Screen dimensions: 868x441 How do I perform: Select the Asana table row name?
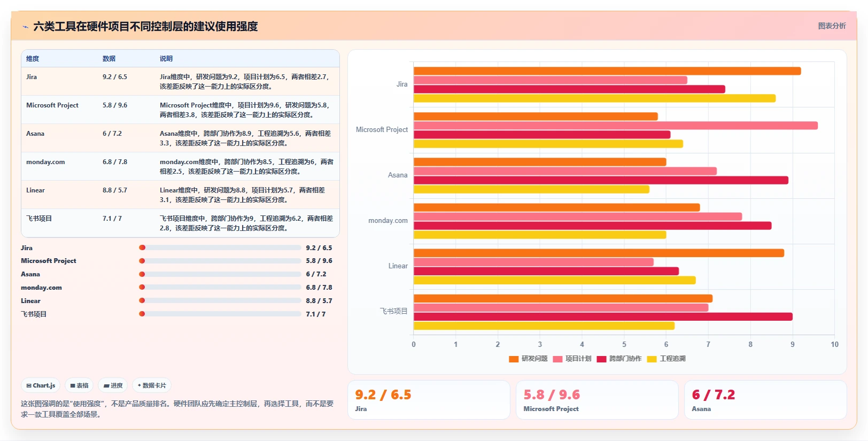35,134
